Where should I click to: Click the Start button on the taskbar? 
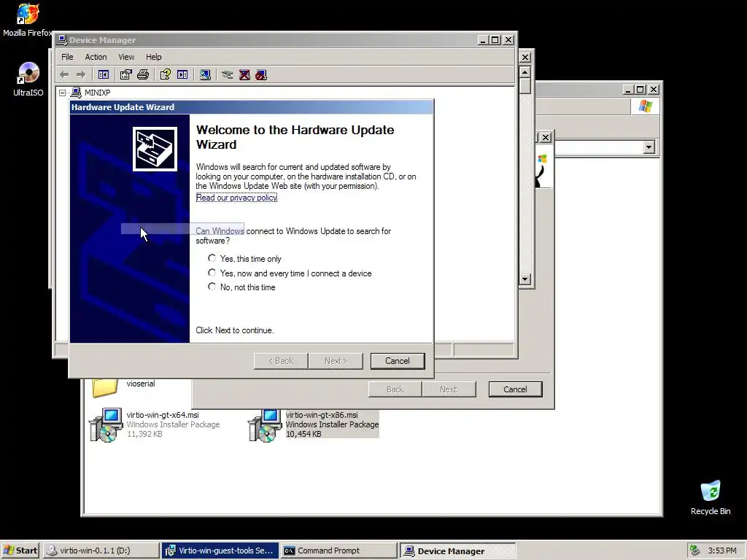click(20, 551)
